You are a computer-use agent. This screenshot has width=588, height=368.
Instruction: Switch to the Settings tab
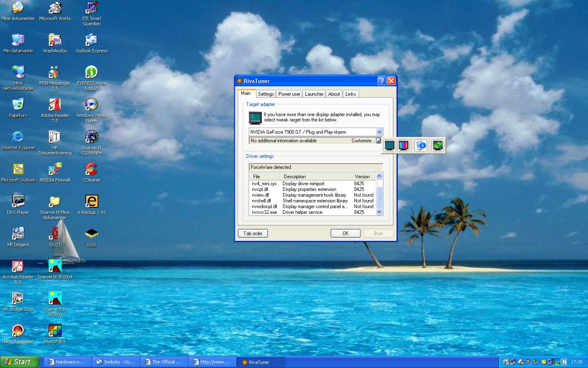point(266,94)
